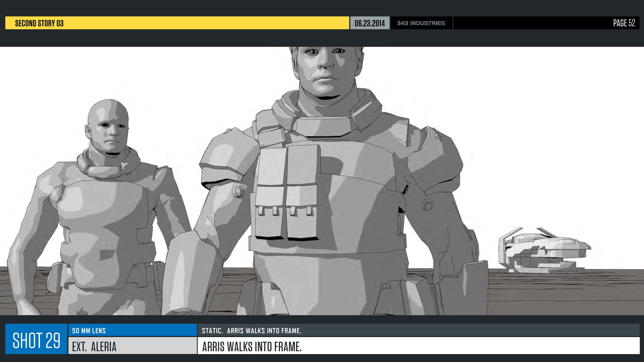
Task: Click 'STATIC. ARRIS WALKS INTO FRAME.' camera note
Action: (x=251, y=331)
